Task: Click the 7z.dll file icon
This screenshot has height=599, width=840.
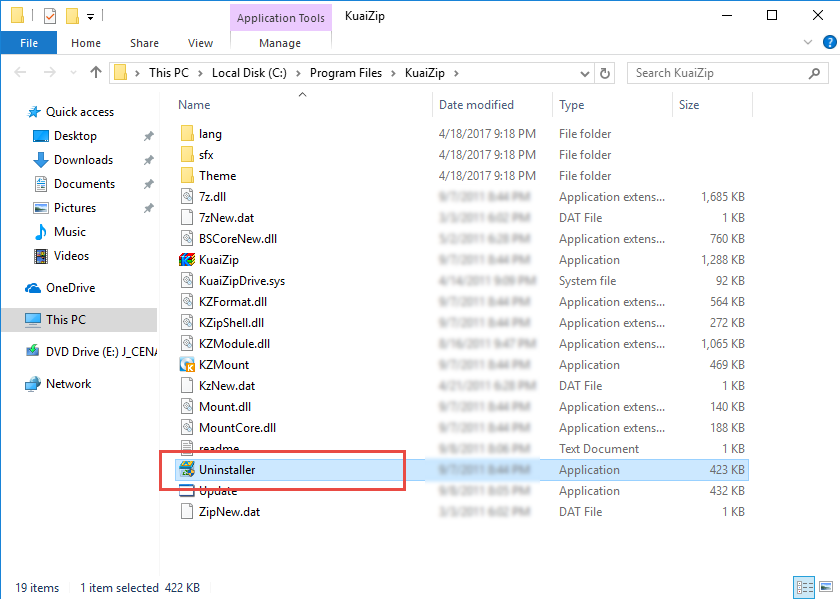Action: pyautogui.click(x=187, y=197)
